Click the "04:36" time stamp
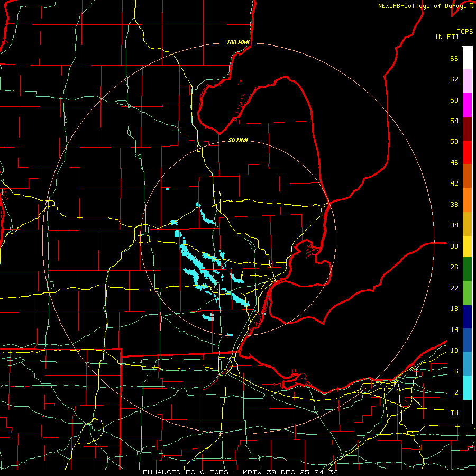 point(327,472)
